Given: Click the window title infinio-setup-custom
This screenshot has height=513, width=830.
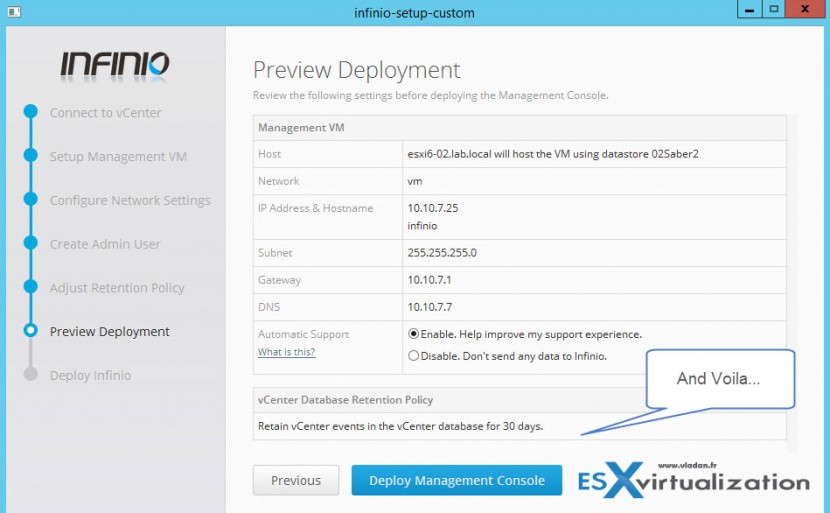Looking at the screenshot, I should tap(414, 13).
